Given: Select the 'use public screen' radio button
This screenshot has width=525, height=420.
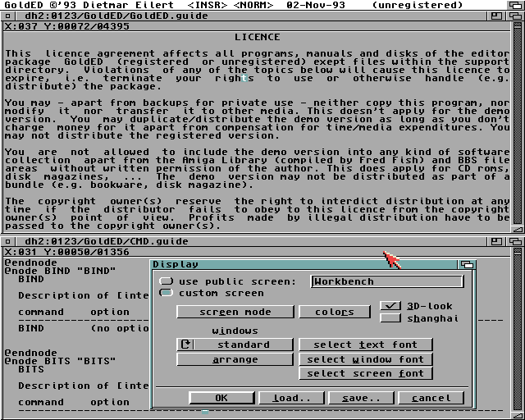Looking at the screenshot, I should [x=166, y=281].
